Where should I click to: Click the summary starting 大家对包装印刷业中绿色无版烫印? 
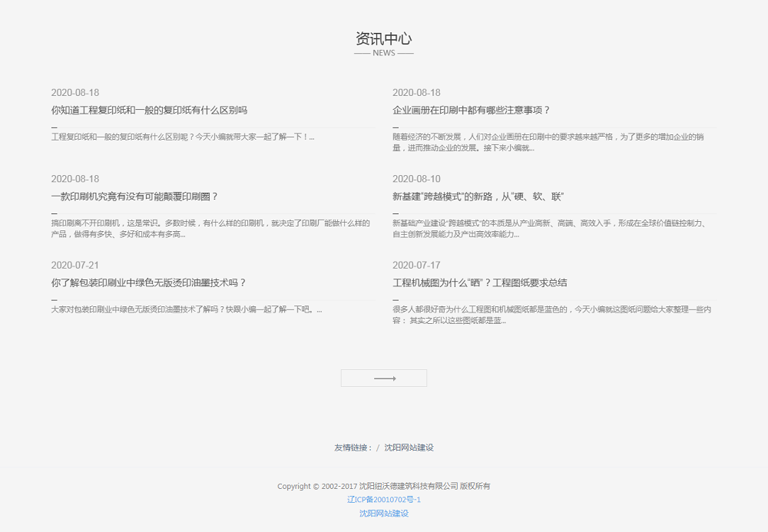click(187, 310)
